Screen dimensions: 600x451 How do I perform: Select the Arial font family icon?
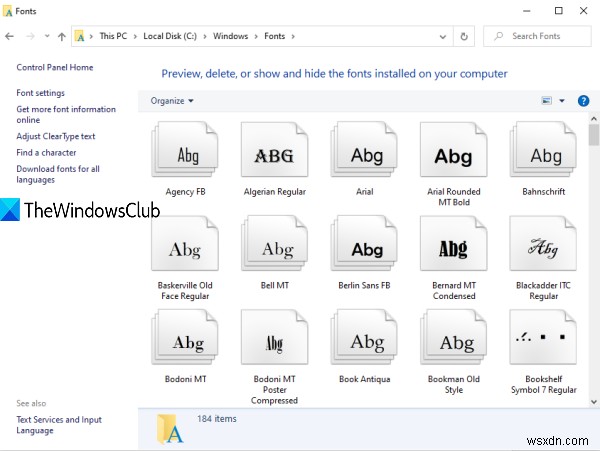coord(364,150)
